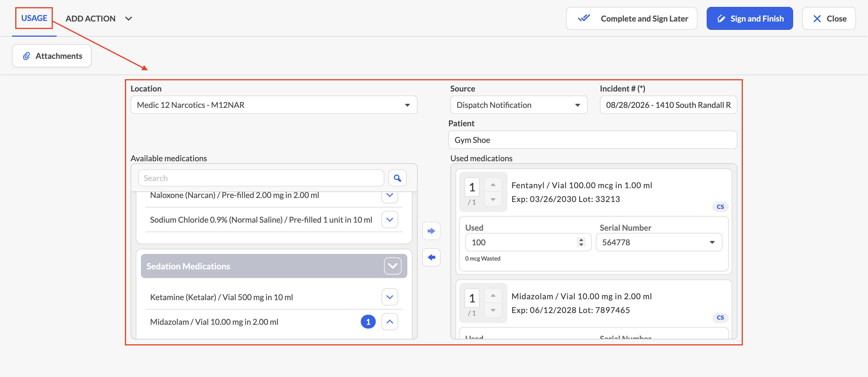Click Fentanyl Vial 100.00 mcg used entry

coord(582,185)
